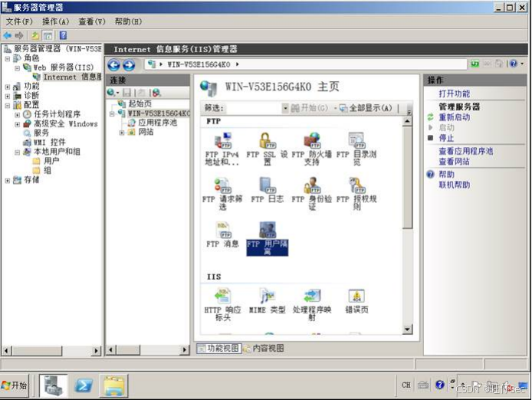
Task: Click feature list scrollbar down arrow
Action: click(x=408, y=329)
